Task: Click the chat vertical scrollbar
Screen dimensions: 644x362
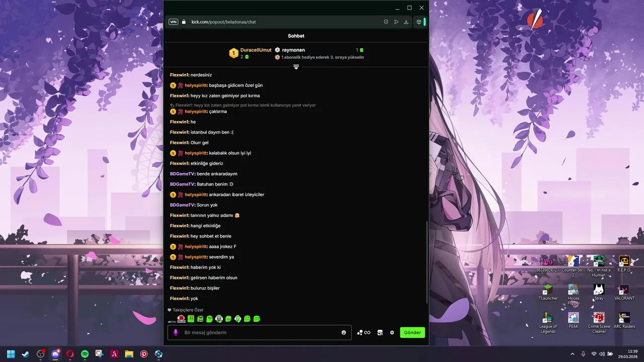Action: pyautogui.click(x=427, y=261)
